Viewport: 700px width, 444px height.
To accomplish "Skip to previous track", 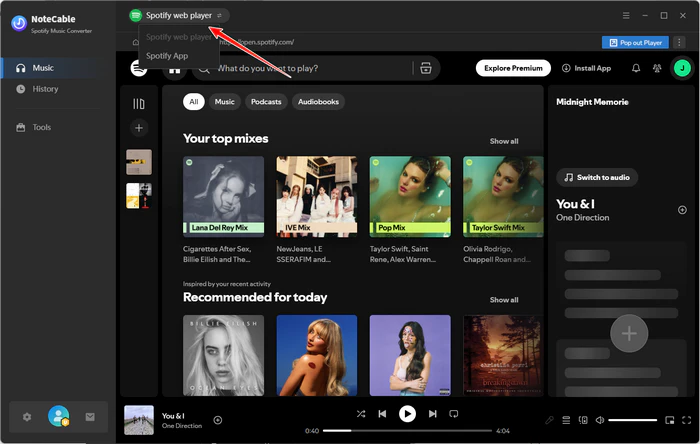I will point(382,414).
